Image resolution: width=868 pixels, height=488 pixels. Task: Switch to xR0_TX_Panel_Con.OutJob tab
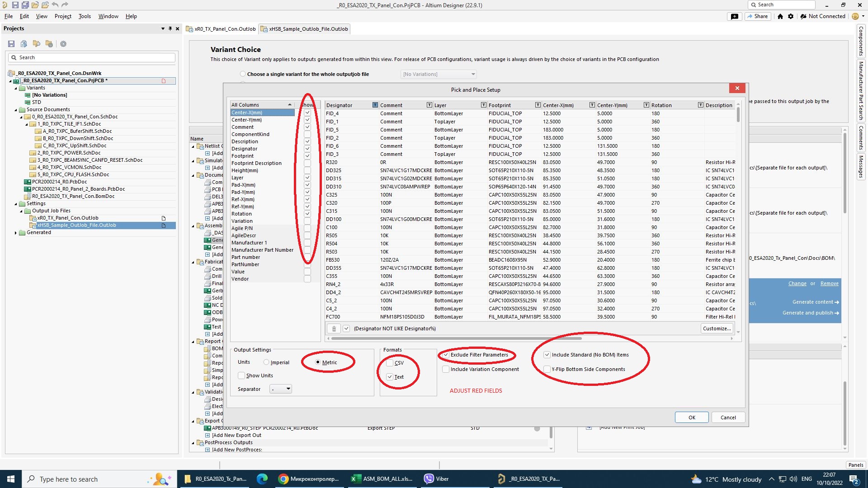[x=221, y=29]
